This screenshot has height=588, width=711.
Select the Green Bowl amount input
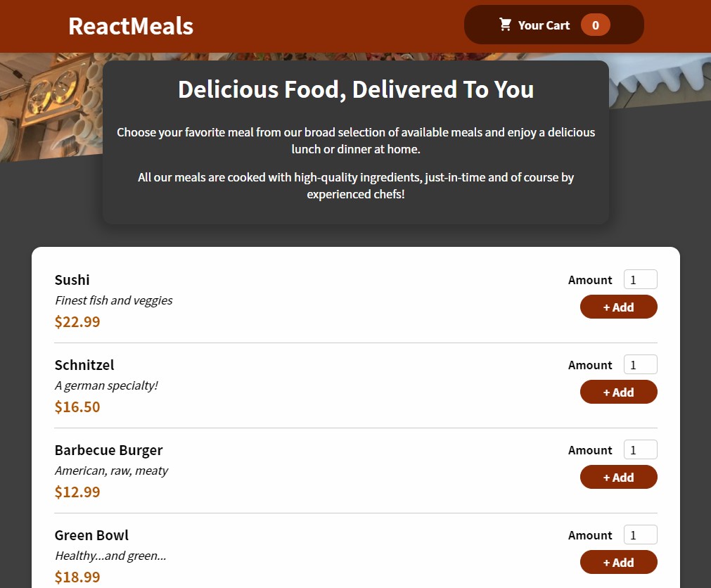640,535
